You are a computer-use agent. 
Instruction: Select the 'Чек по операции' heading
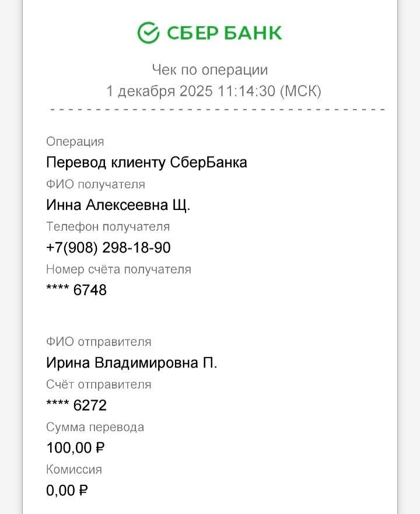[210, 70]
